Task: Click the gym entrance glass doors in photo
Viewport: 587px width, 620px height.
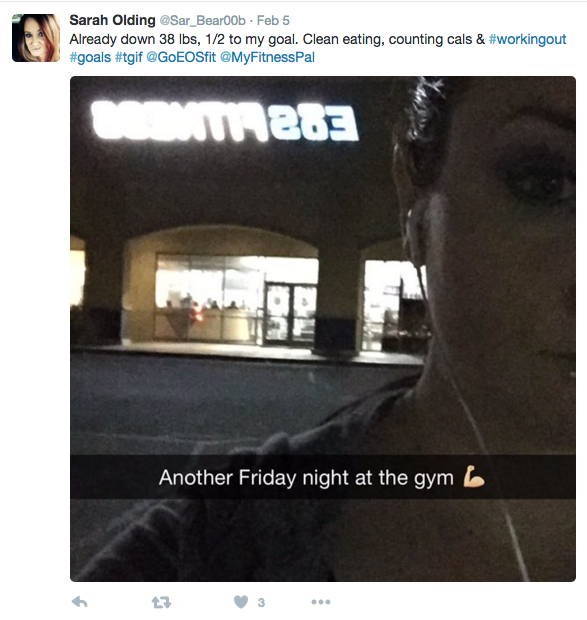Action: [291, 312]
